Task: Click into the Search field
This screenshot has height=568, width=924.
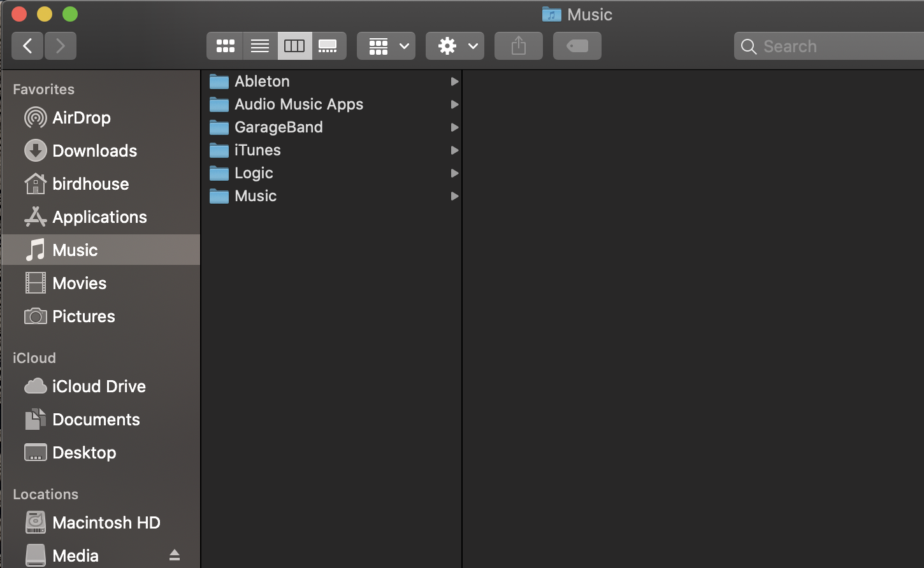Action: pyautogui.click(x=829, y=46)
